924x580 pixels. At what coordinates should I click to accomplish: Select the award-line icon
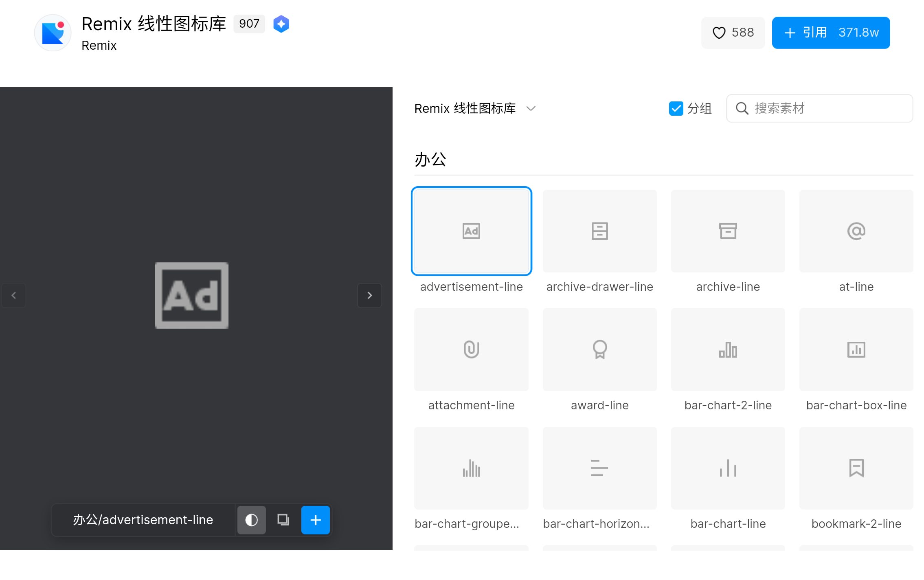(x=599, y=349)
